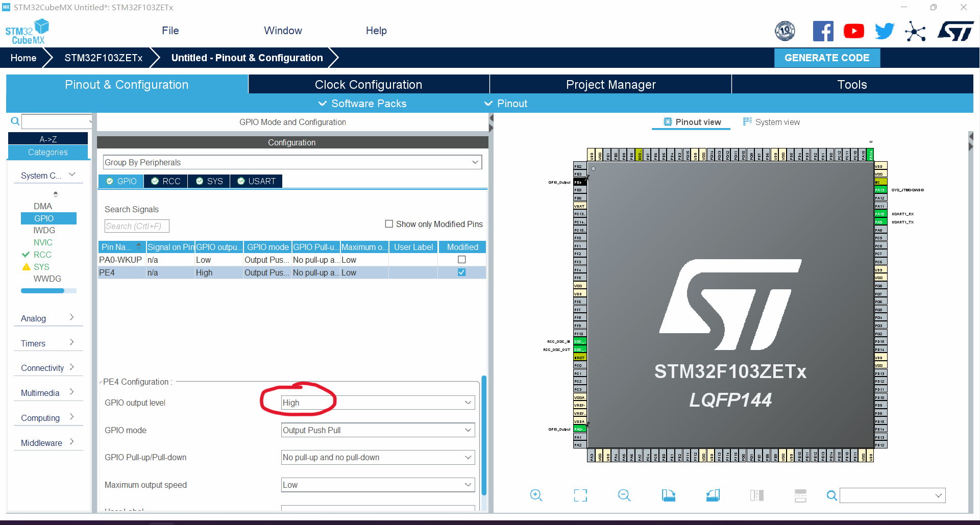Open GPIO mode dropdown
980x525 pixels.
378,430
